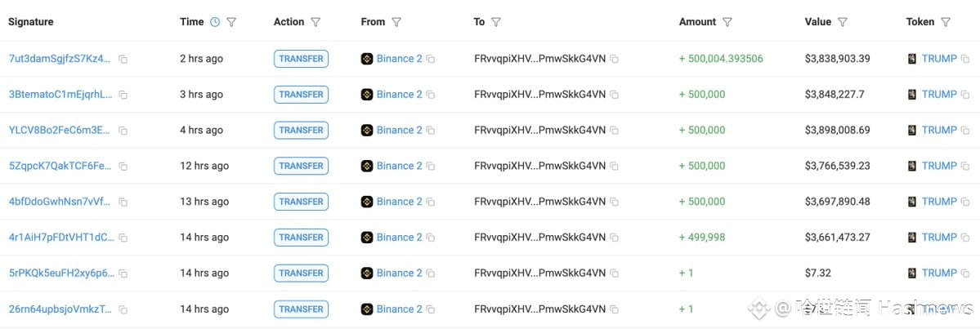Copy Binance 2 address in first row
Screen dimensions: 980x329
(431, 60)
